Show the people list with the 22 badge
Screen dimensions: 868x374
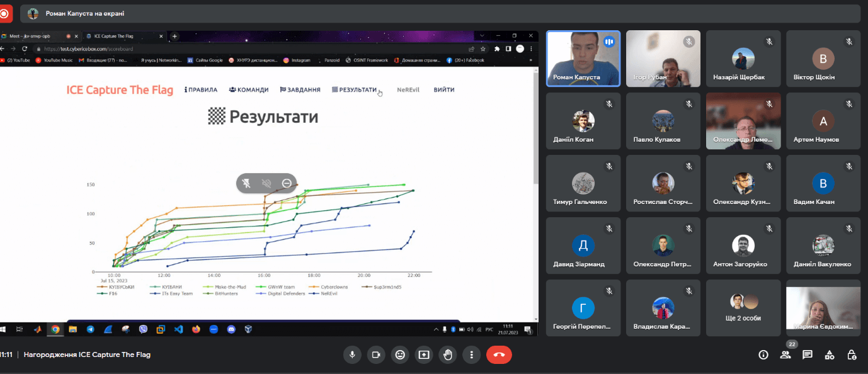[x=785, y=354]
